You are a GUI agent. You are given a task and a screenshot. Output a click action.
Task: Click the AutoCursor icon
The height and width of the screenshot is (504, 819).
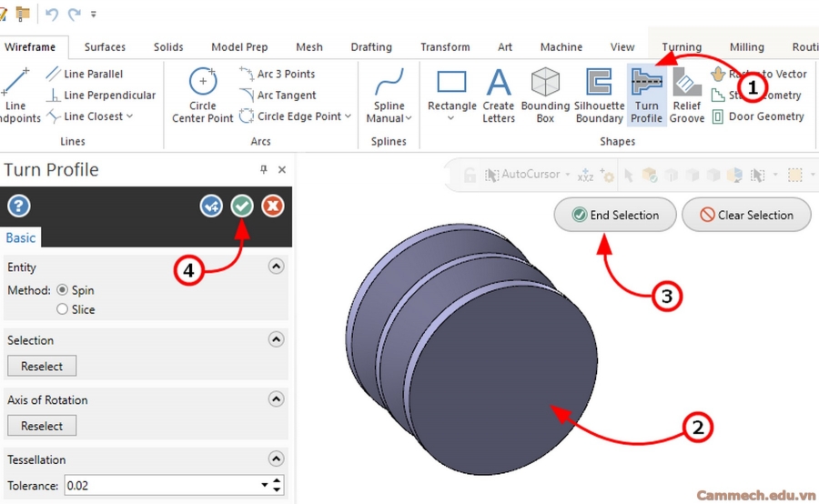coord(491,175)
